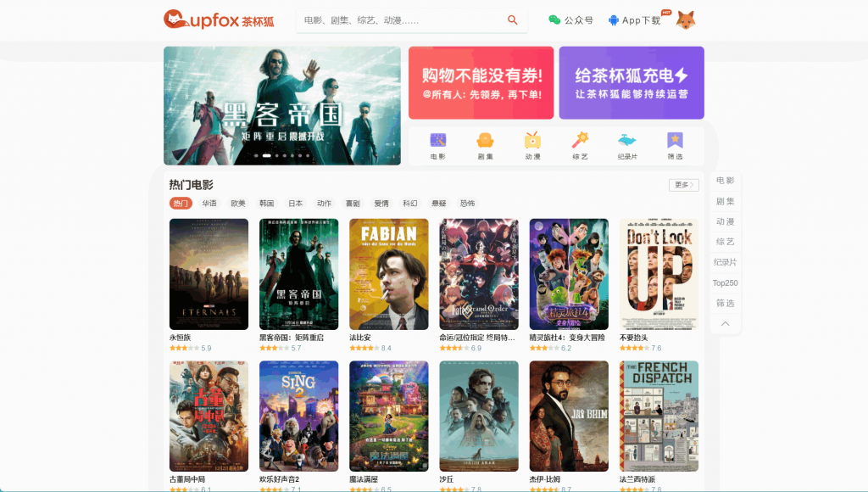Click the 欢乐好声音2 title link

(x=280, y=479)
